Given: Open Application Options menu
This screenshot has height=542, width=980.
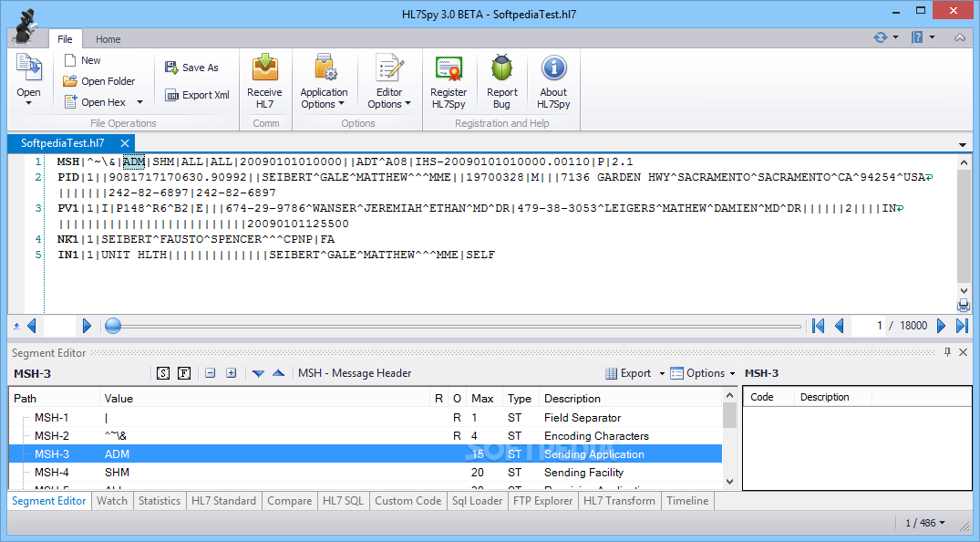Looking at the screenshot, I should click(324, 81).
